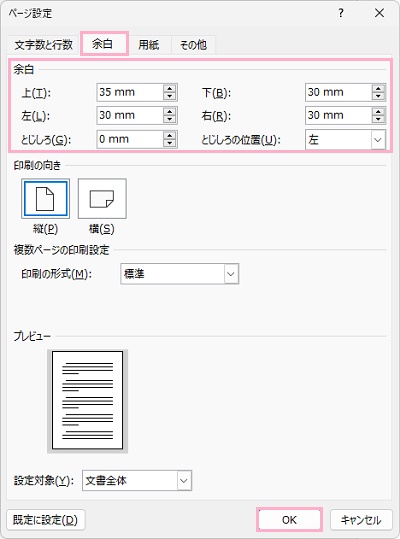Open the その他 tab
Image resolution: width=400 pixels, height=539 pixels.
(193, 45)
